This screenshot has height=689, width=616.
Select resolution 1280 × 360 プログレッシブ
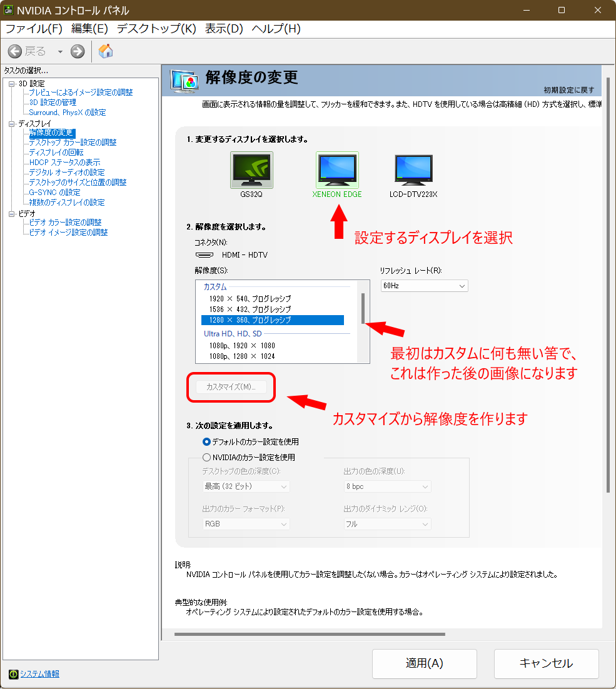click(273, 320)
